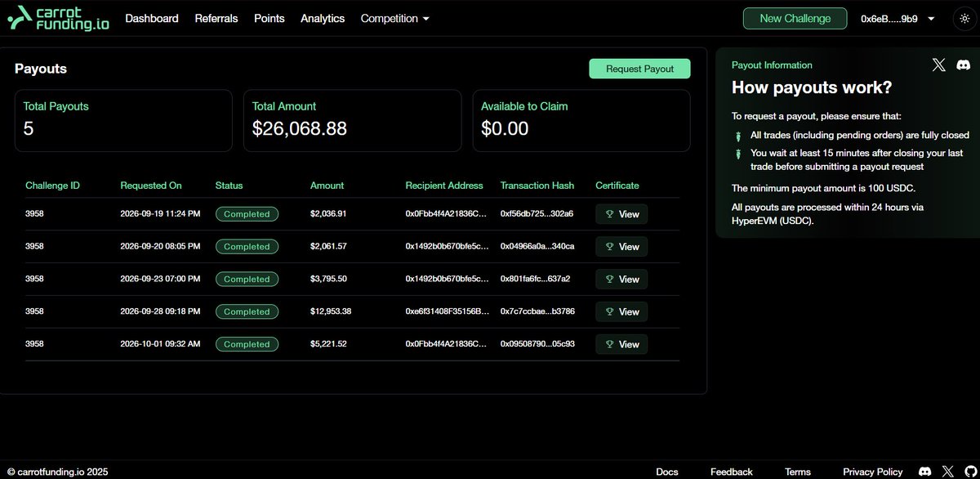Open the Terms link in footer
This screenshot has height=479, width=980.
coord(798,472)
